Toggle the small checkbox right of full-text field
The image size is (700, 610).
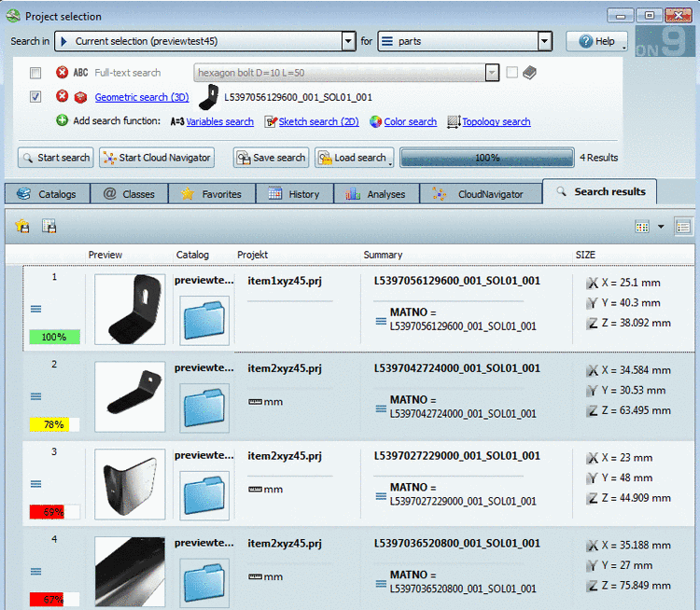pyautogui.click(x=512, y=73)
